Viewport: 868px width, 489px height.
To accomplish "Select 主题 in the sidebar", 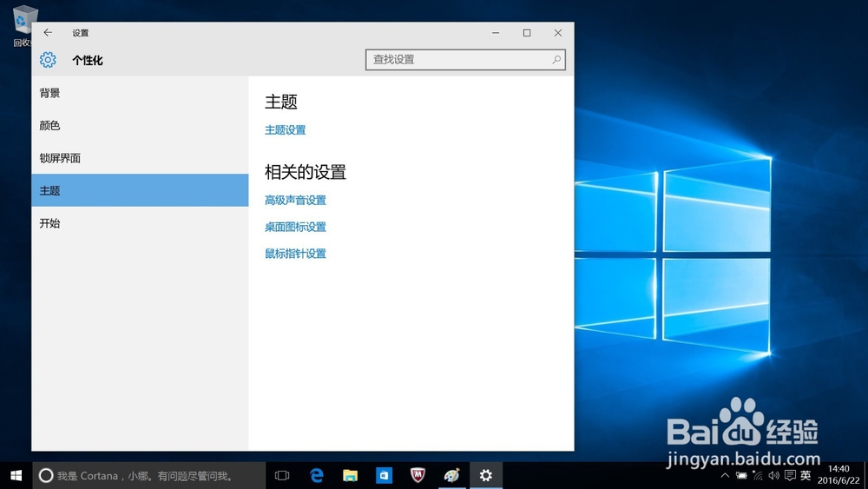I will tap(140, 190).
